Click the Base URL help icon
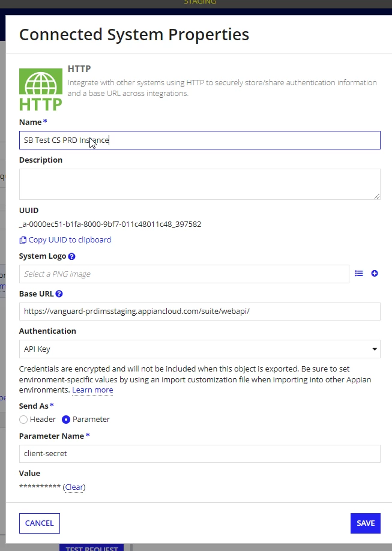 coord(59,294)
